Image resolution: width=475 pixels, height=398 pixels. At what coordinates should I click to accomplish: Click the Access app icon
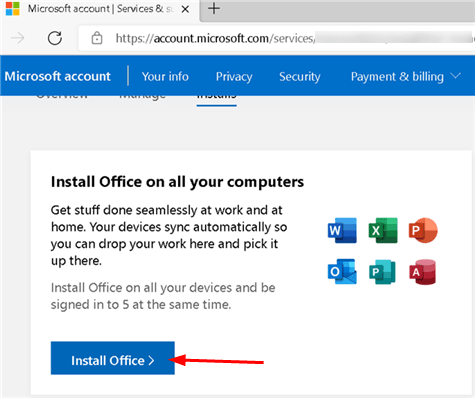pos(423,272)
